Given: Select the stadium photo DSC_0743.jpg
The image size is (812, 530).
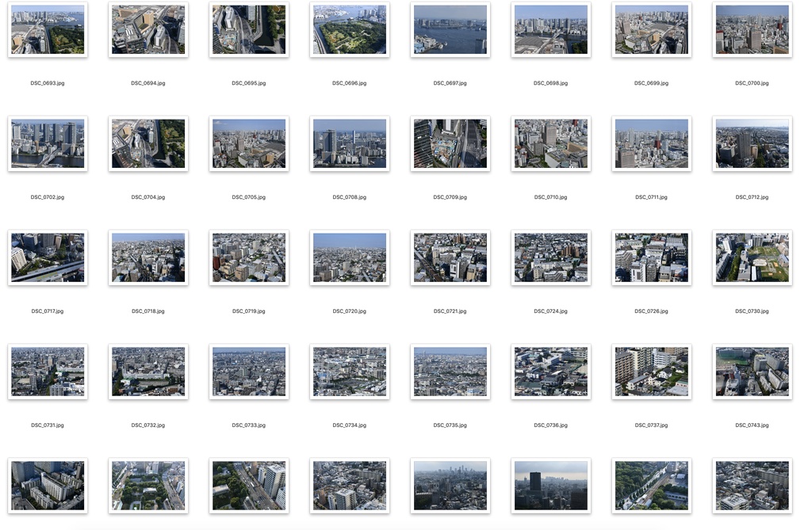Looking at the screenshot, I should click(x=752, y=372).
